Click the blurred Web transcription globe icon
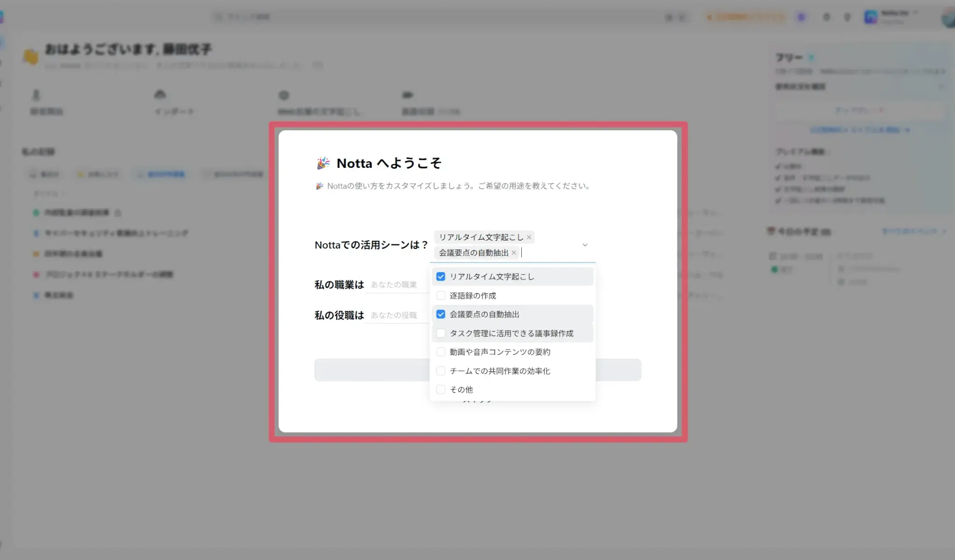 point(284,95)
